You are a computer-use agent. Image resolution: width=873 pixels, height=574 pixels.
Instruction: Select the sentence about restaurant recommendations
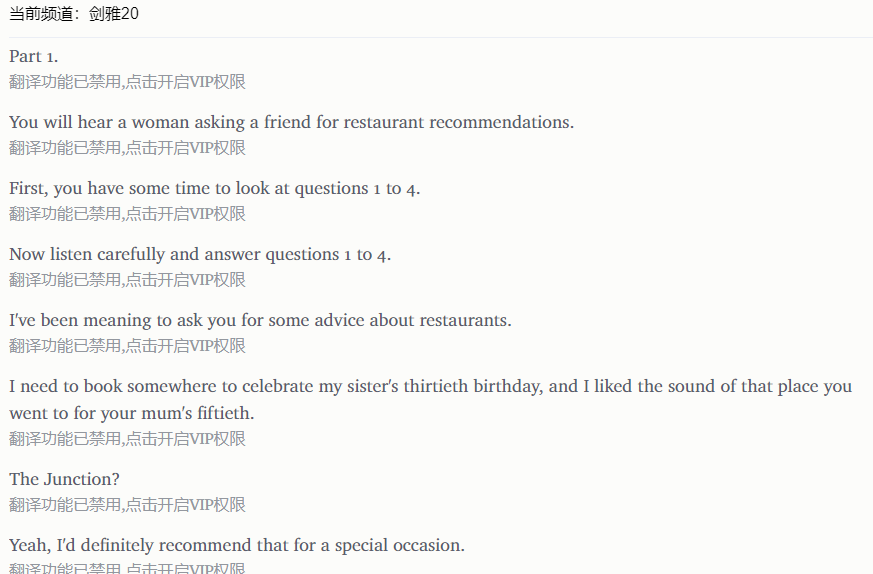(x=291, y=122)
